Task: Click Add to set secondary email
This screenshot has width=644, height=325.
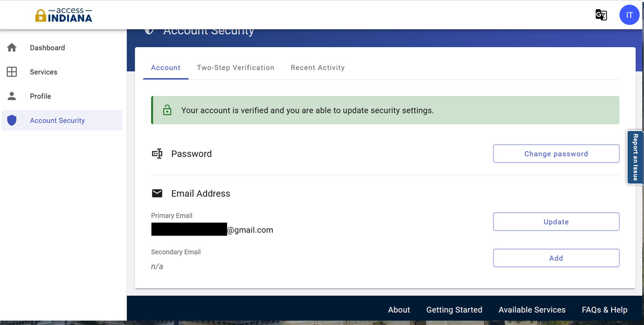Action: click(556, 258)
